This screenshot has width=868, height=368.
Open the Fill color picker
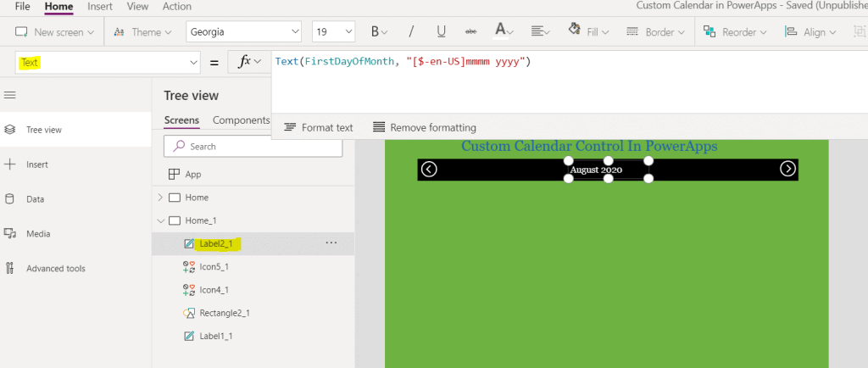click(589, 31)
